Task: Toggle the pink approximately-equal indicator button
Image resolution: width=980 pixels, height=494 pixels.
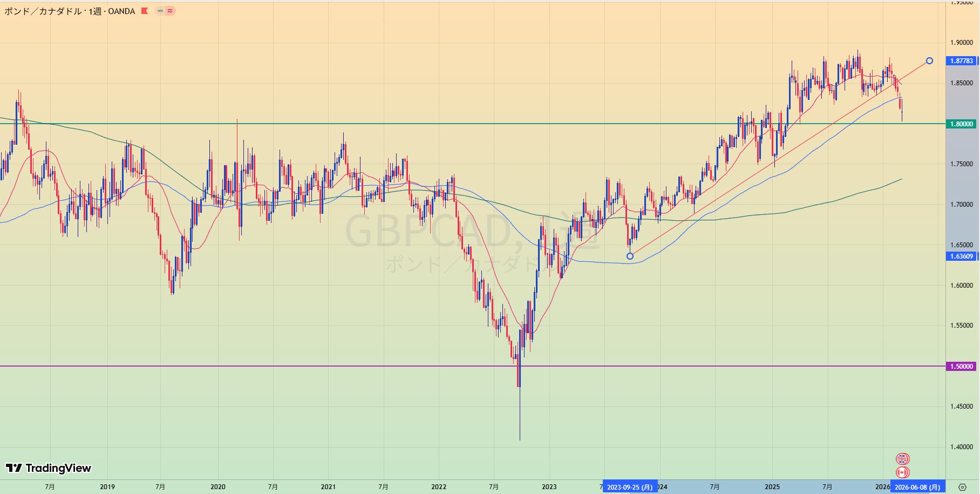Action: (x=170, y=11)
